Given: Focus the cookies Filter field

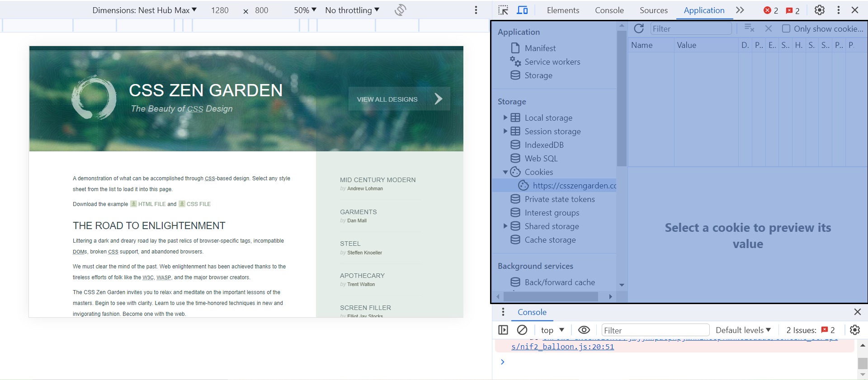Looking at the screenshot, I should click(x=690, y=28).
